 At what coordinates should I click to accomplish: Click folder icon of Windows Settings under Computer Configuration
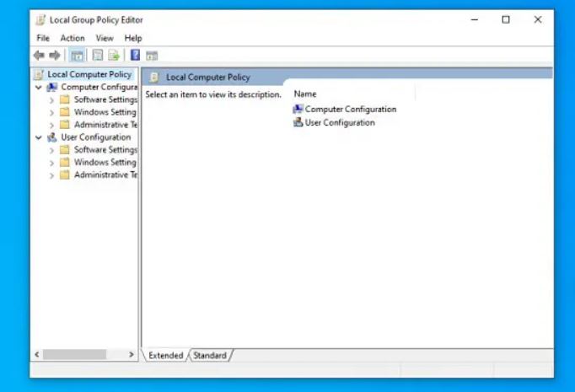pos(65,112)
